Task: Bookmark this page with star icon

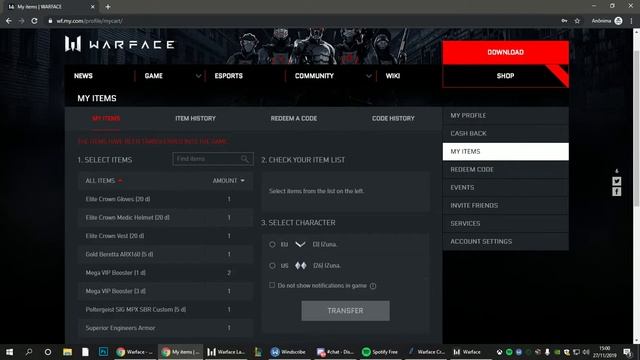Action: 577,21
